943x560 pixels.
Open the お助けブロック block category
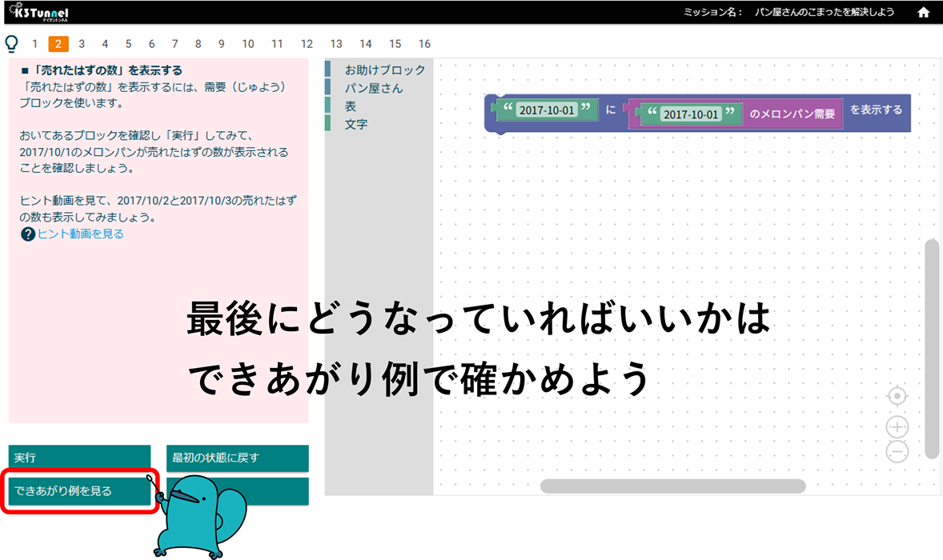pyautogui.click(x=384, y=70)
